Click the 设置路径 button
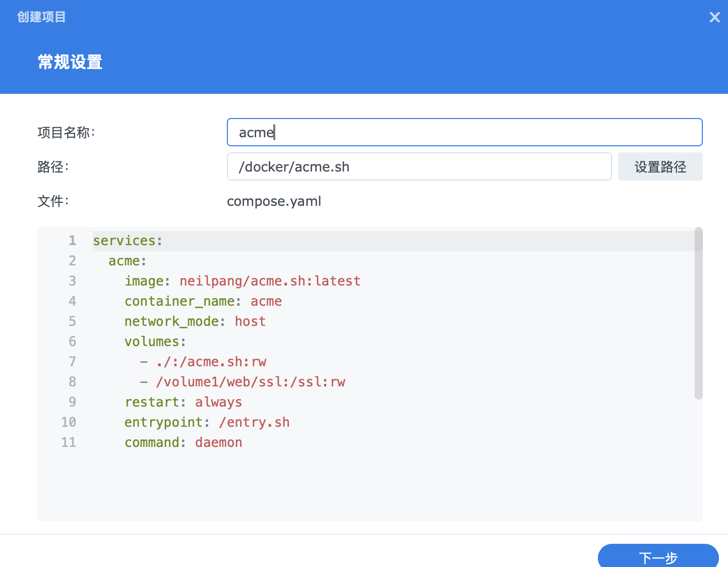The image size is (728, 567). click(660, 166)
